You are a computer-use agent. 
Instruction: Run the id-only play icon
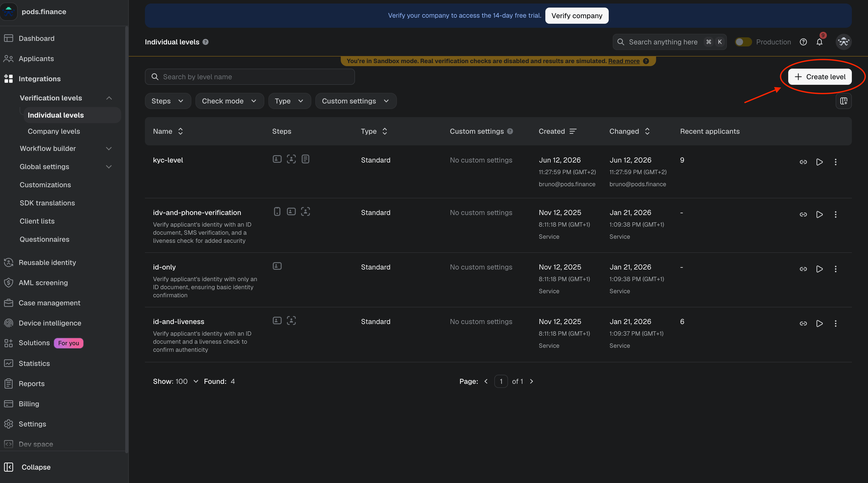pyautogui.click(x=820, y=269)
